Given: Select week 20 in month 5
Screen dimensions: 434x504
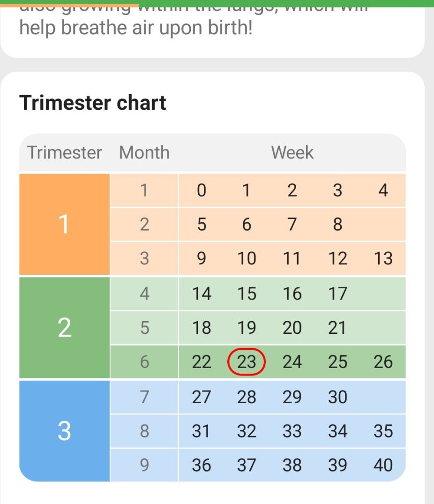Looking at the screenshot, I should (292, 328).
